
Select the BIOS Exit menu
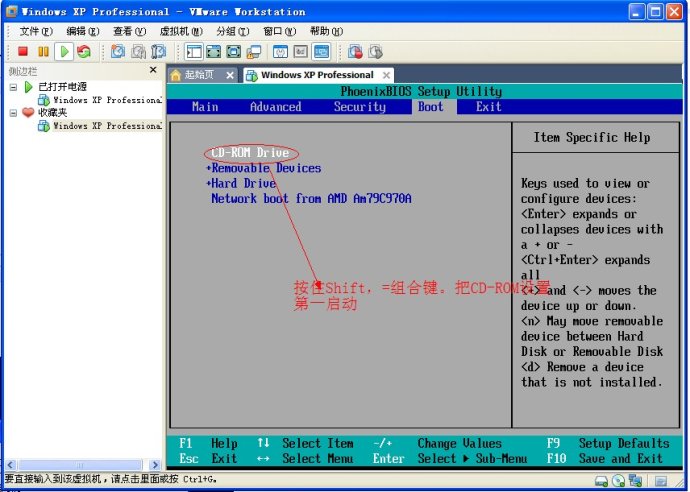pyautogui.click(x=488, y=106)
